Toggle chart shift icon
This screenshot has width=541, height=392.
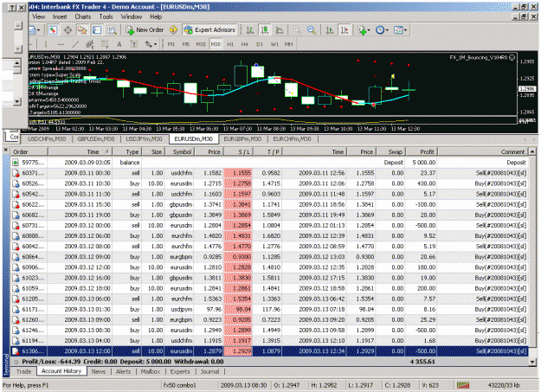[x=345, y=30]
